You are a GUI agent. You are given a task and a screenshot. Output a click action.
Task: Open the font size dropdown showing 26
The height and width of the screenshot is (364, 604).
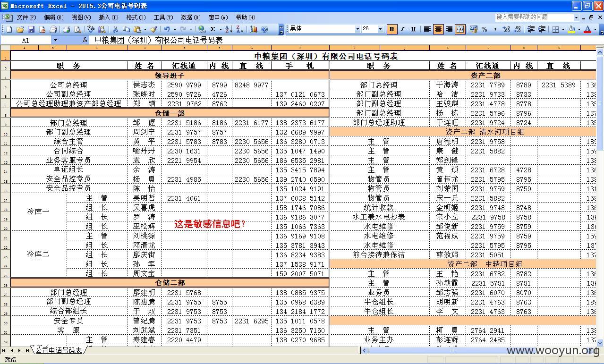(x=380, y=29)
